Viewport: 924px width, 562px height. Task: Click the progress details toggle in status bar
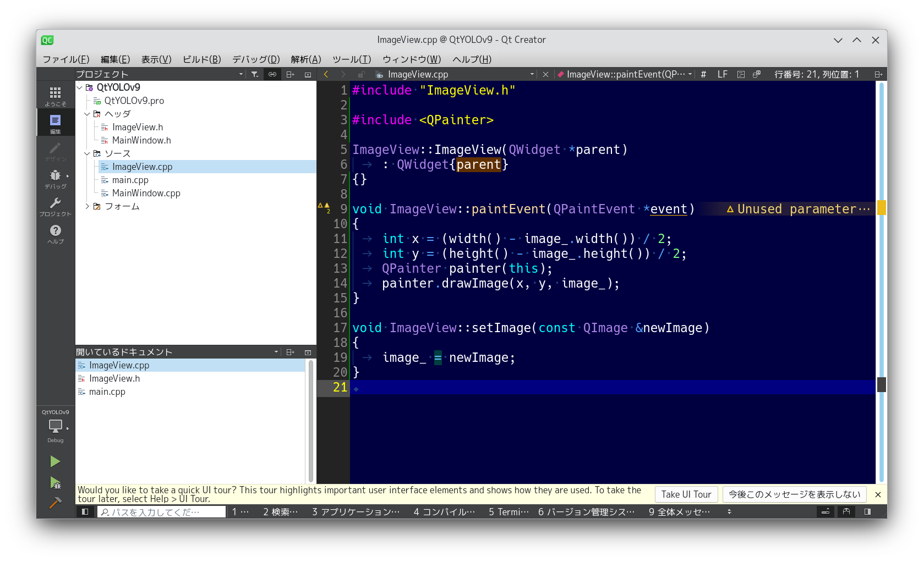tap(825, 512)
